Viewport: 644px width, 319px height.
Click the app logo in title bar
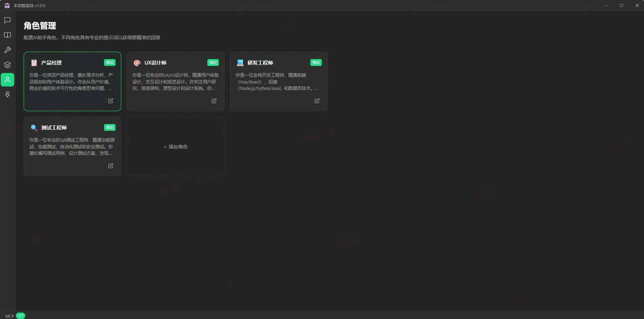coord(7,5)
